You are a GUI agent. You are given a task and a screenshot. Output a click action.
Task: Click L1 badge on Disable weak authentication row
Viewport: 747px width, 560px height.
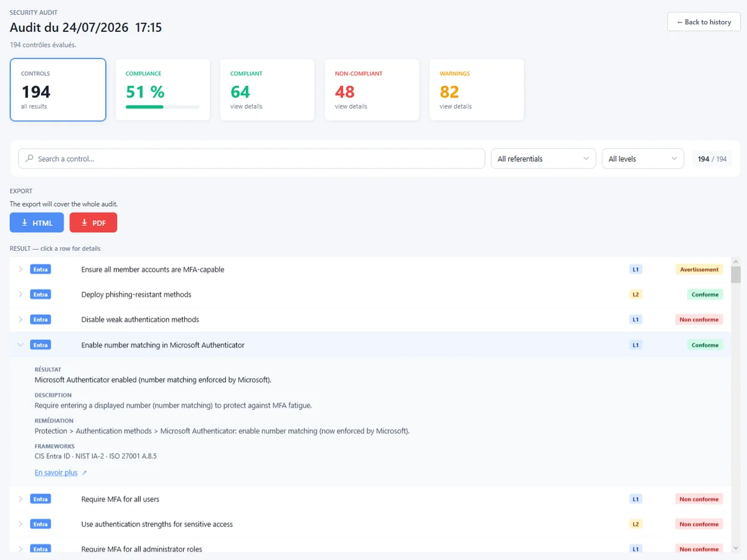636,319
